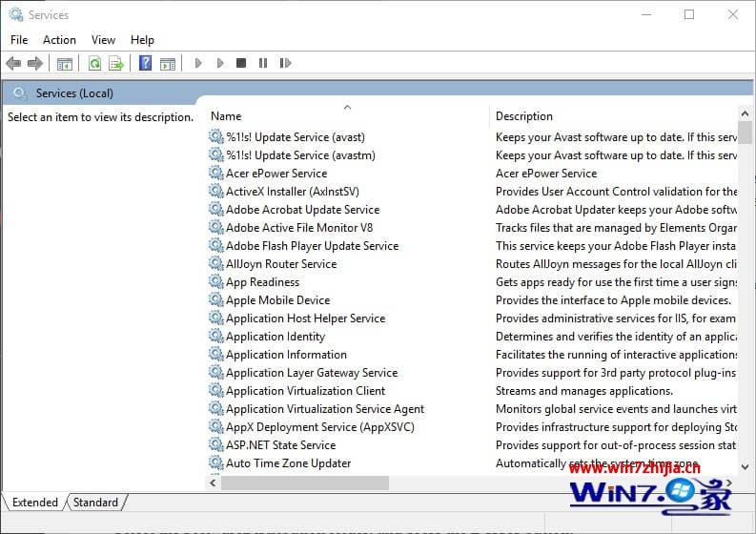Click gear icon for Acer ePower Service

216,173
